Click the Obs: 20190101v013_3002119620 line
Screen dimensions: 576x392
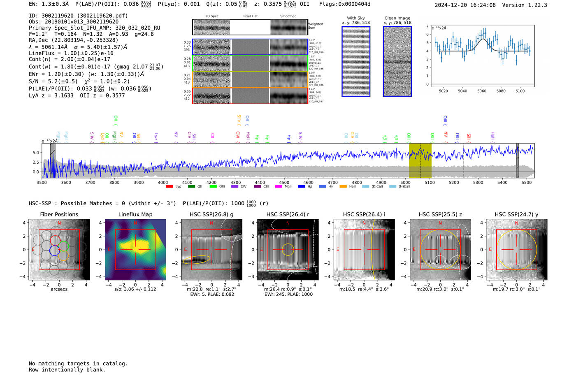pos(74,22)
